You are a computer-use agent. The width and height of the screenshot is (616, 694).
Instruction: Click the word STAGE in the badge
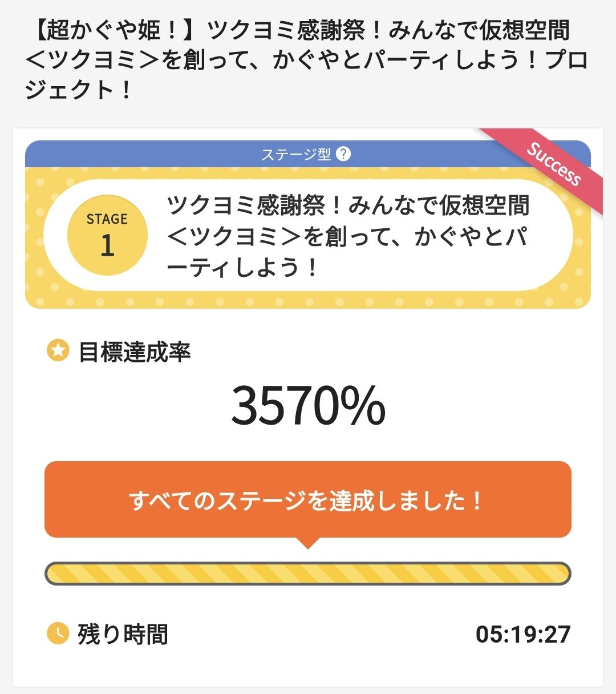coord(107,219)
